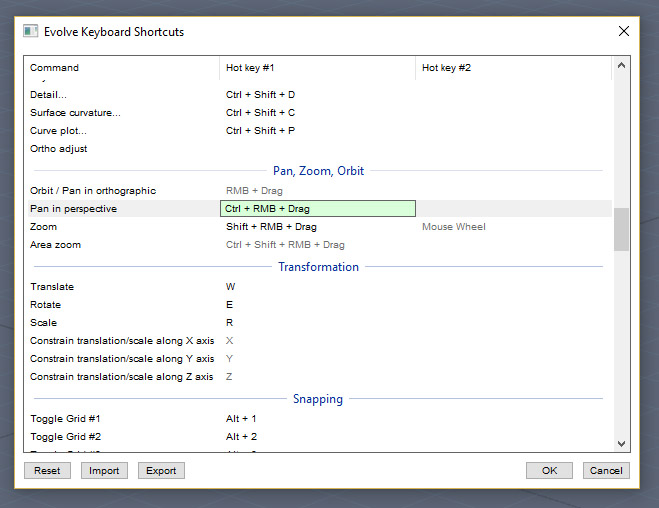Click the Alt + 1 hotkey cell
The width and height of the screenshot is (659, 508).
[241, 419]
